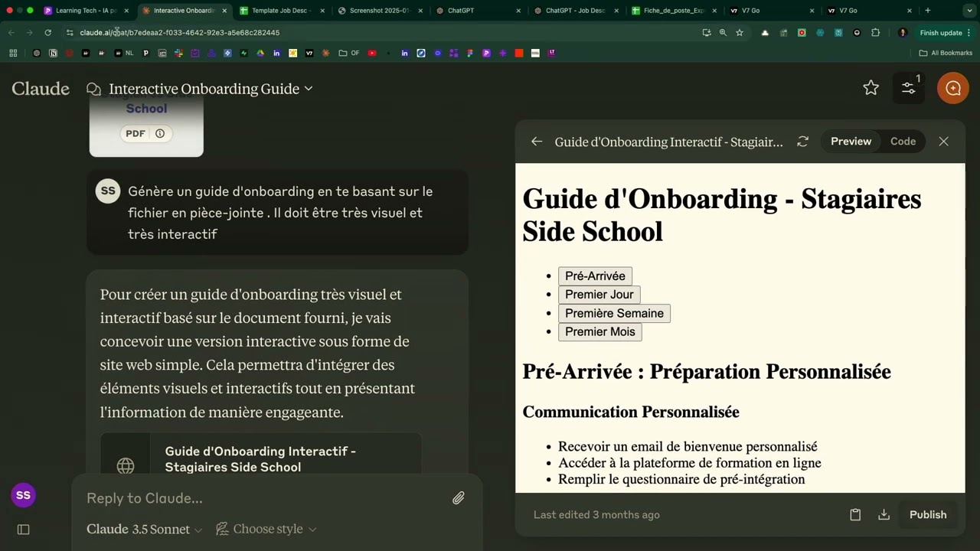Open SS user profile avatar

(x=23, y=495)
